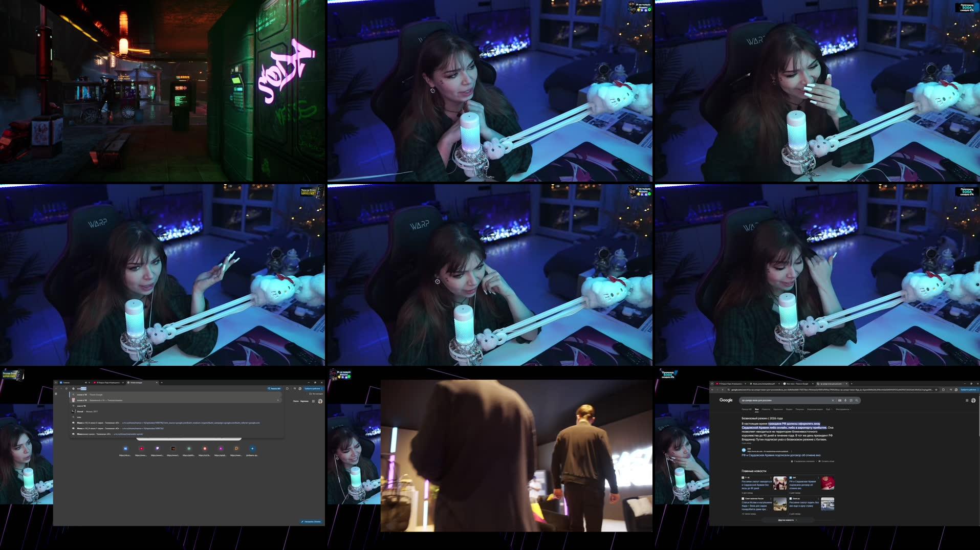Switch to the Новости search tab
The width and height of the screenshot is (980, 550).
[x=766, y=409]
